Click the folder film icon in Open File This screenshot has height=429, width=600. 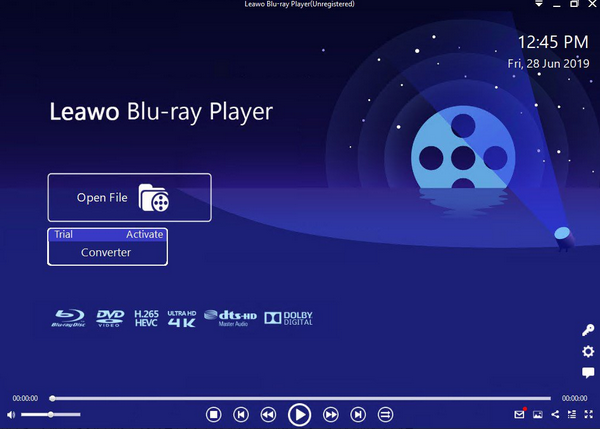[x=154, y=197]
